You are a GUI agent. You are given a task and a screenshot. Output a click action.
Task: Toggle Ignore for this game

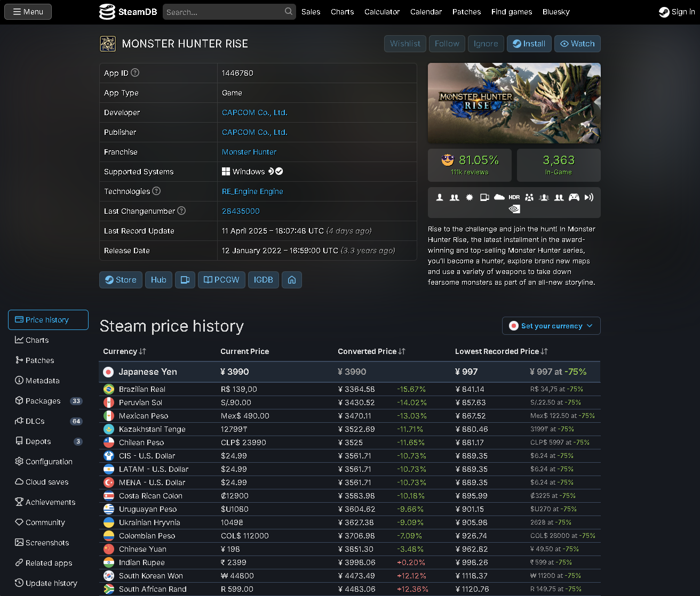tap(486, 44)
